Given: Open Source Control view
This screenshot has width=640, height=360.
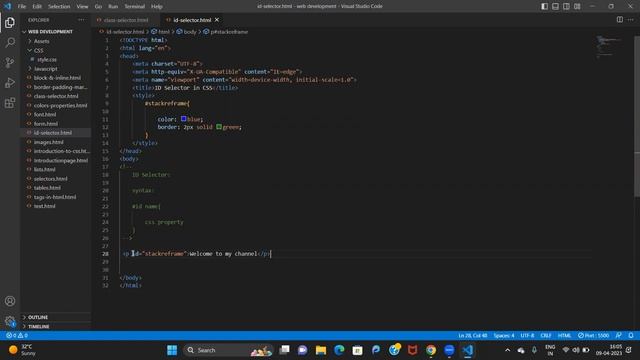Looking at the screenshot, I should [10, 62].
